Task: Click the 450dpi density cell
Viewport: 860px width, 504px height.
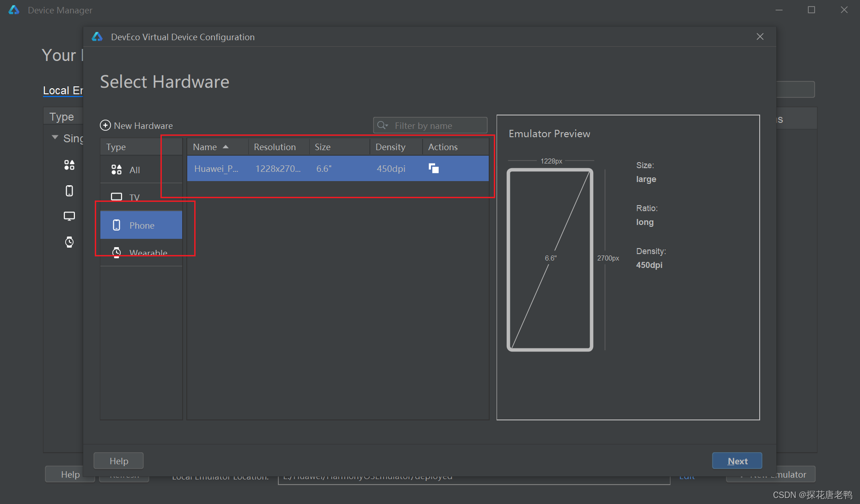Action: pos(391,169)
